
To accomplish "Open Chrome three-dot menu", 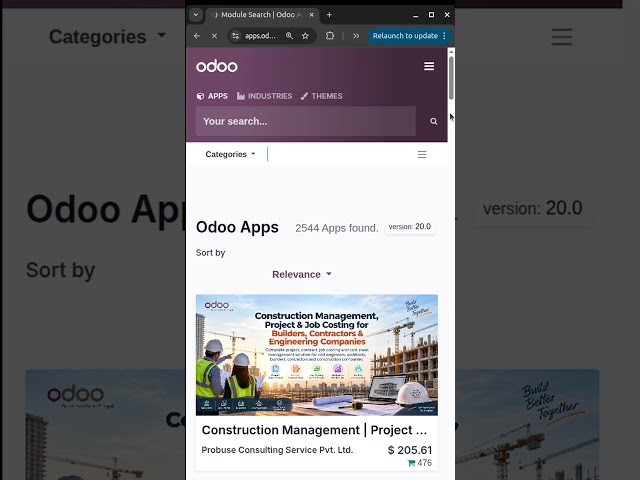I will [x=444, y=36].
